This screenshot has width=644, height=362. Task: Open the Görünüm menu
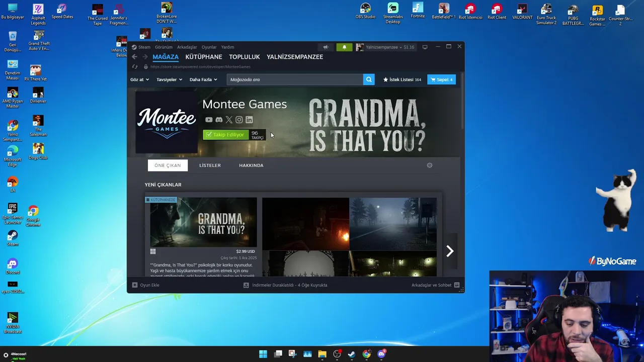[164, 47]
